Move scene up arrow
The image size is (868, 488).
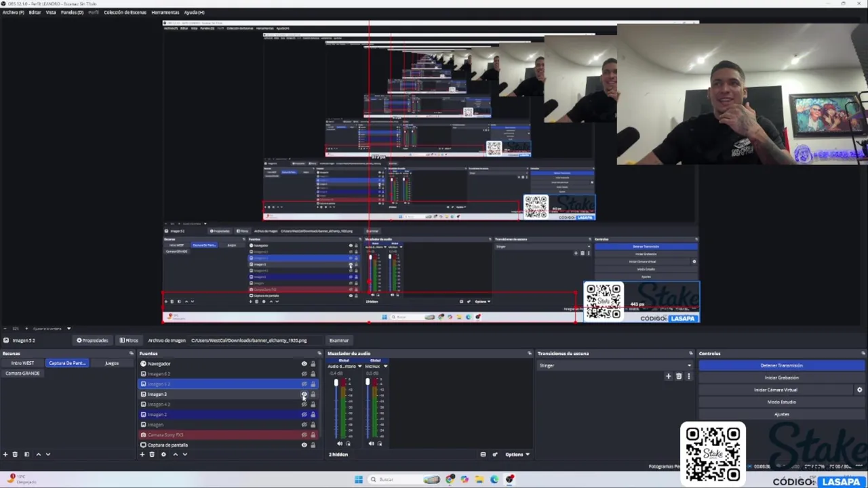click(38, 454)
